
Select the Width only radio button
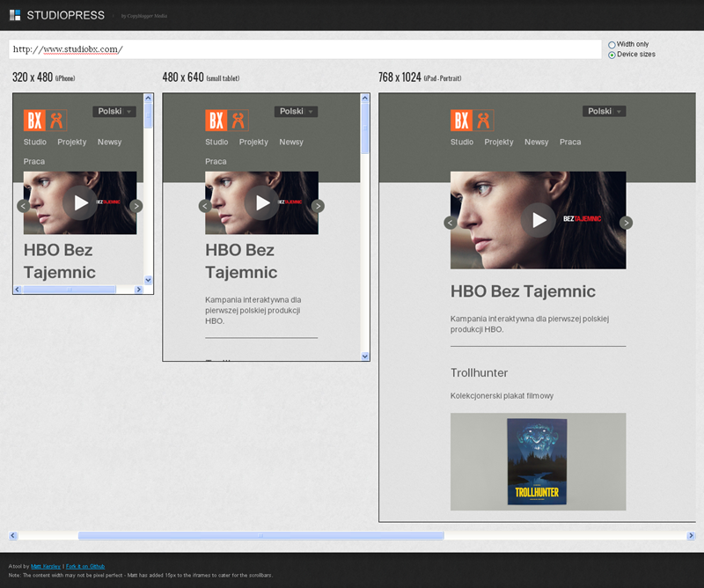coord(612,44)
